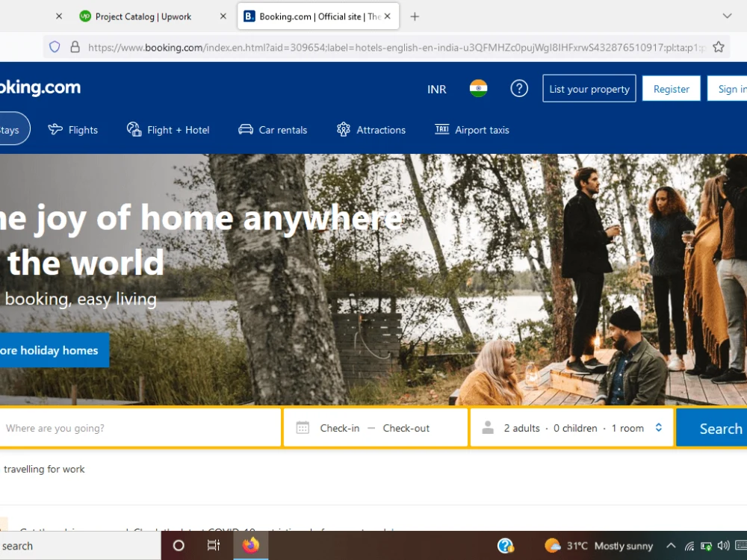Click the Firefox icon on the taskbar

250,546
